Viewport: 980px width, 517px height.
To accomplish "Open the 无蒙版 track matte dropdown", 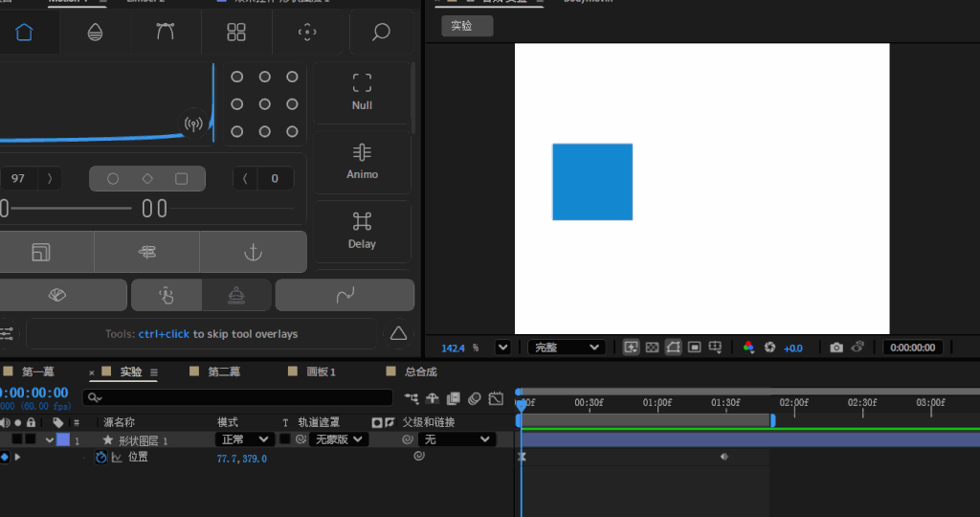I will [339, 439].
